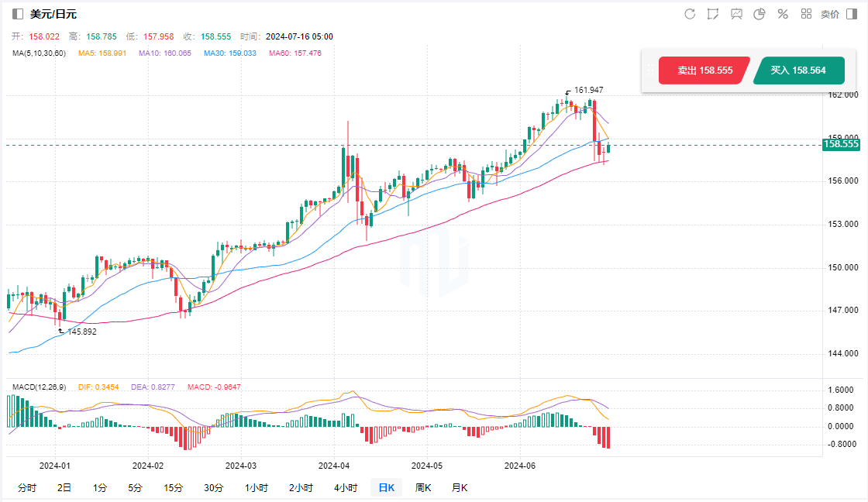Click the MACD(12,26,9) indicator label
Screen dimensions: 868x502
point(40,386)
